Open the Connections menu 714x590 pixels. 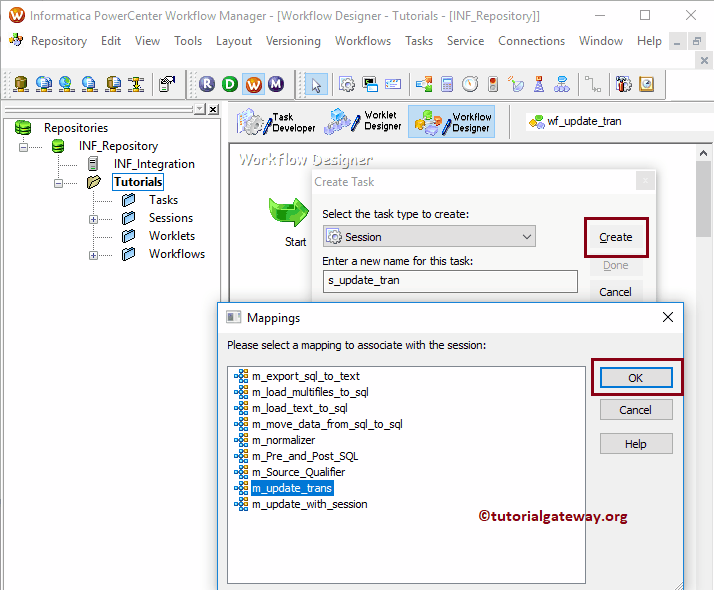pyautogui.click(x=531, y=41)
